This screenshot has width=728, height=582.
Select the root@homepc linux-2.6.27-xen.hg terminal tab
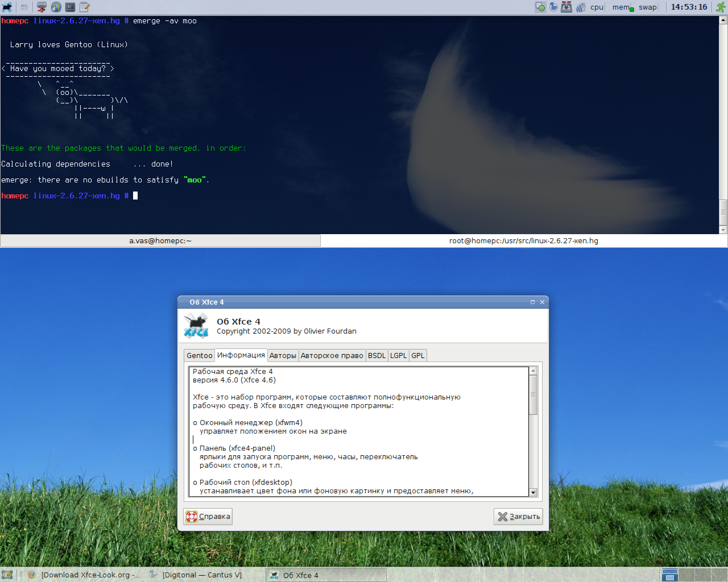click(x=524, y=240)
